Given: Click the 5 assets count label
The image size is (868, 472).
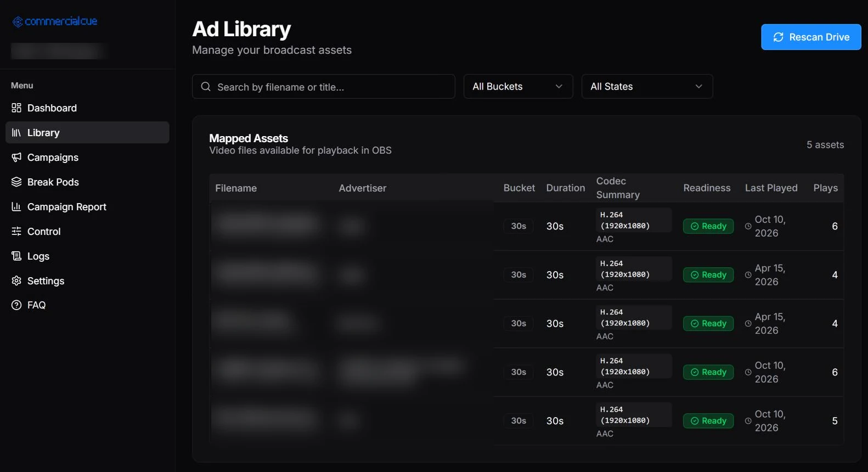Looking at the screenshot, I should [825, 145].
